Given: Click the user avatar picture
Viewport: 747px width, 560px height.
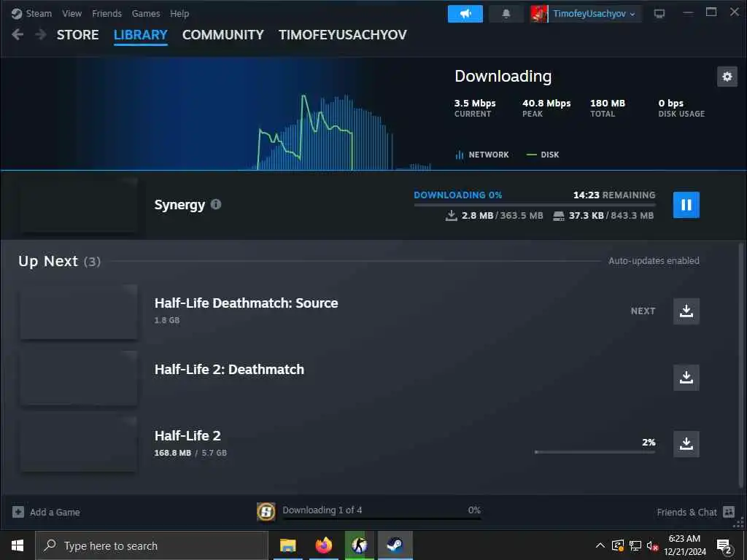Looking at the screenshot, I should tap(539, 14).
